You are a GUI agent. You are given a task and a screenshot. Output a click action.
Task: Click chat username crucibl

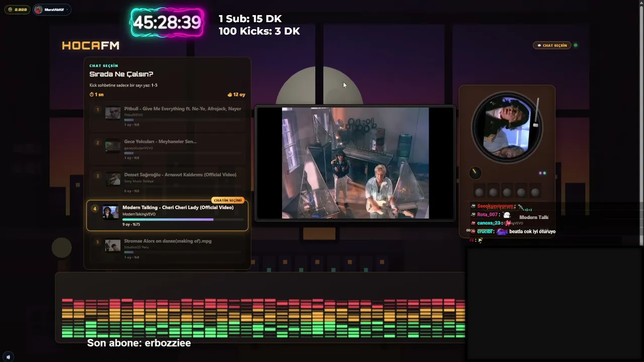485,231
